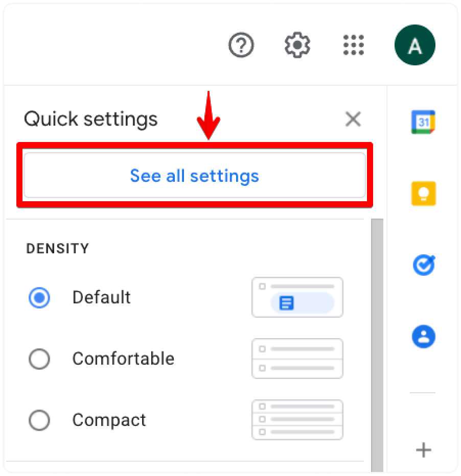The width and height of the screenshot is (461, 476).
Task: Click the Compact density preview thumbnail
Action: pyautogui.click(x=297, y=420)
